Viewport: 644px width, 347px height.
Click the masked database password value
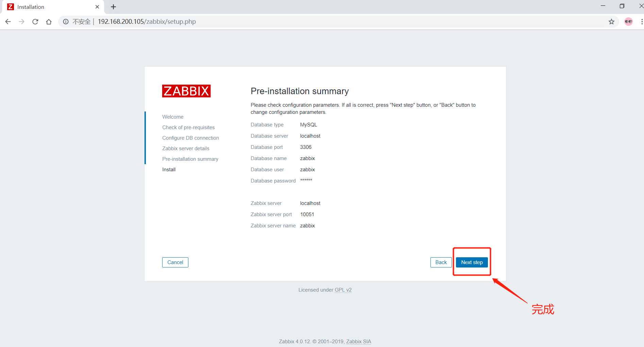[306, 180]
